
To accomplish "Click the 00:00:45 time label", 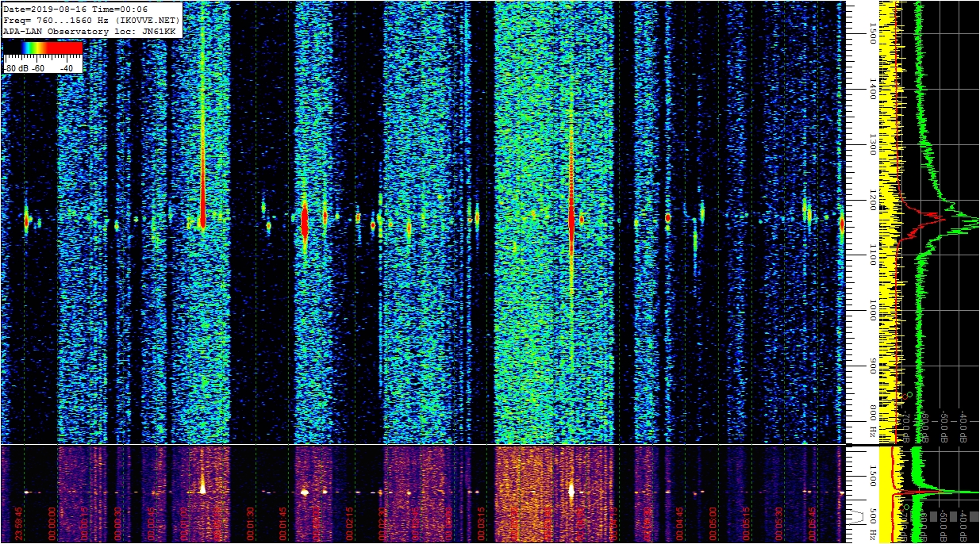I will tap(152, 523).
